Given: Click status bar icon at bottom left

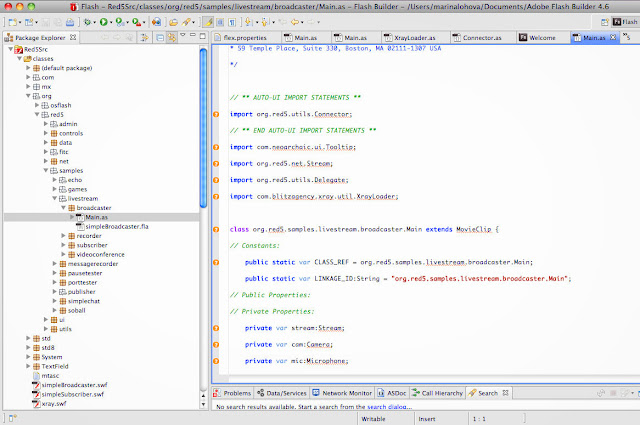Looking at the screenshot, I should point(12,418).
